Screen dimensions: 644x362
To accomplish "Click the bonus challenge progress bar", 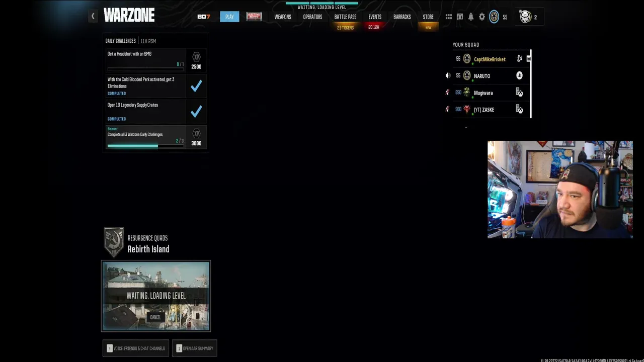I will tap(145, 146).
